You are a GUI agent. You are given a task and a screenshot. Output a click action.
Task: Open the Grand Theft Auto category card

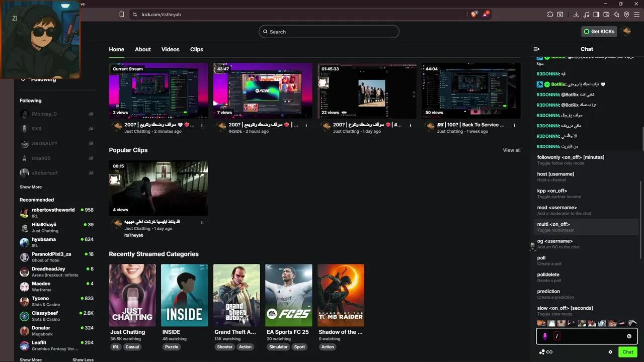236,295
